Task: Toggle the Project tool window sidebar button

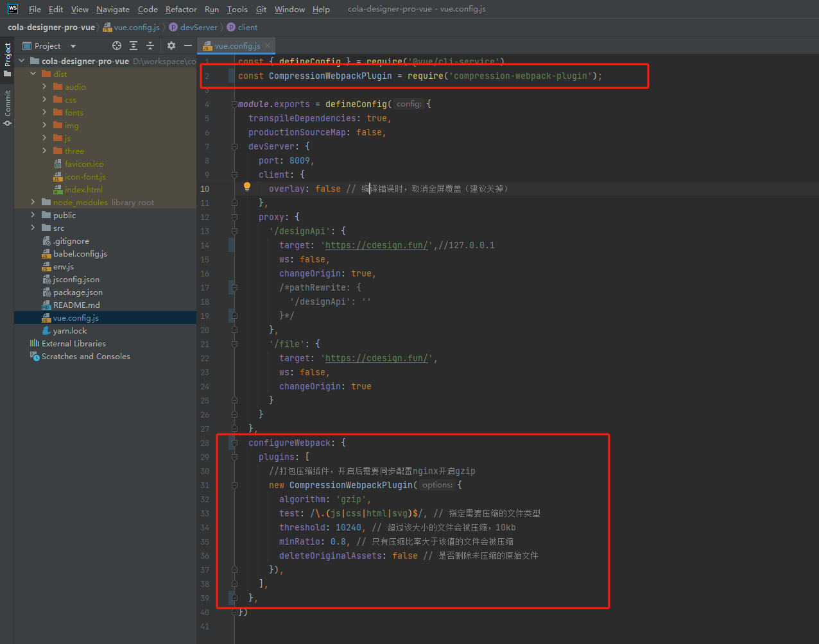Action: click(7, 59)
